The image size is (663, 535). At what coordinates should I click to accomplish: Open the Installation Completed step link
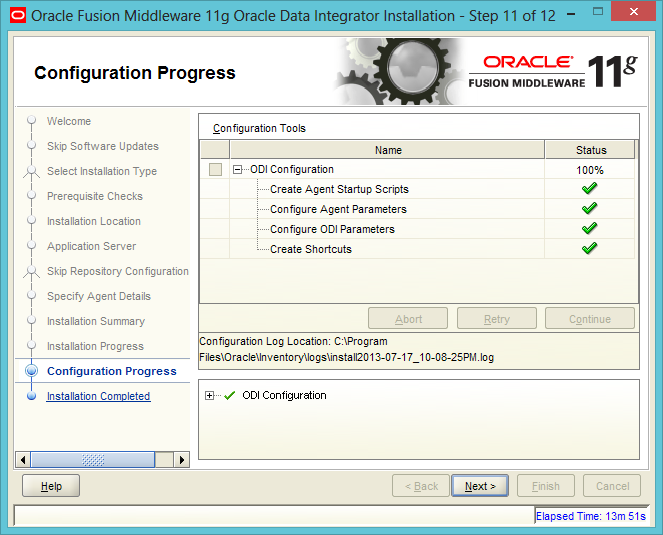[x=98, y=396]
